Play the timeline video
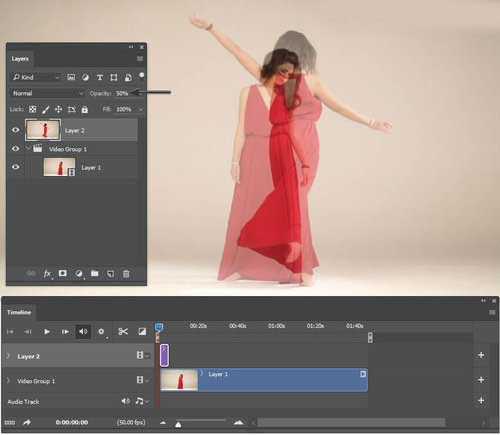 click(47, 332)
